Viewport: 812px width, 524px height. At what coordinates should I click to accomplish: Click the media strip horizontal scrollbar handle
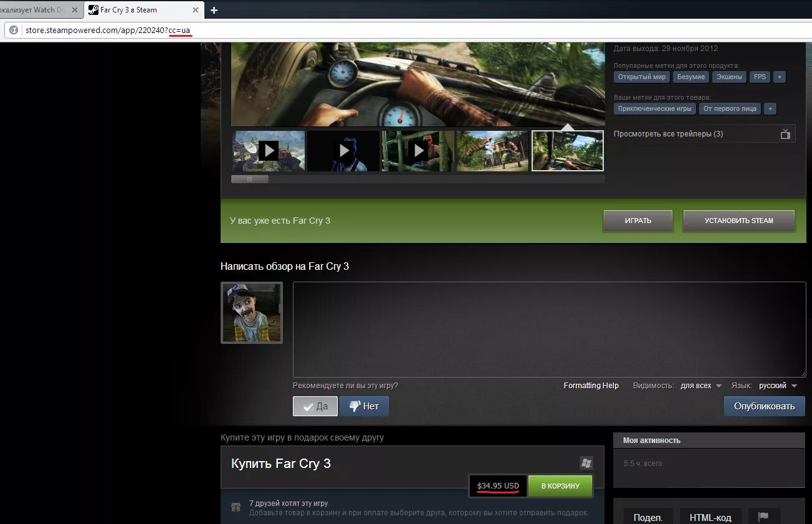click(x=250, y=179)
